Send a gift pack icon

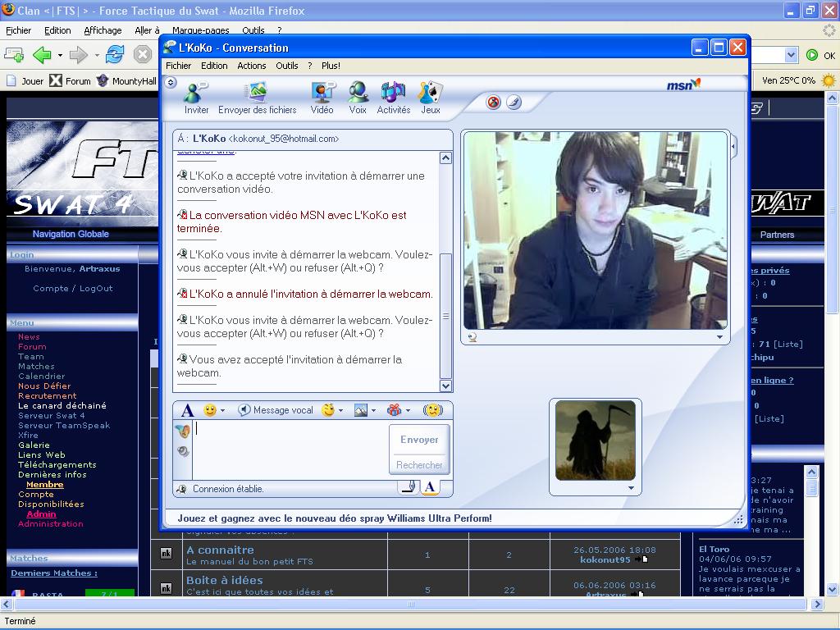tap(395, 410)
